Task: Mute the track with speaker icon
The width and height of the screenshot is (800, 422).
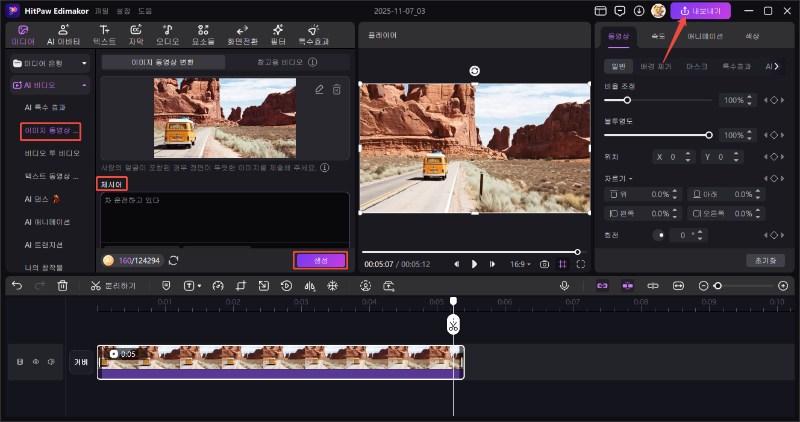Action: click(x=51, y=362)
